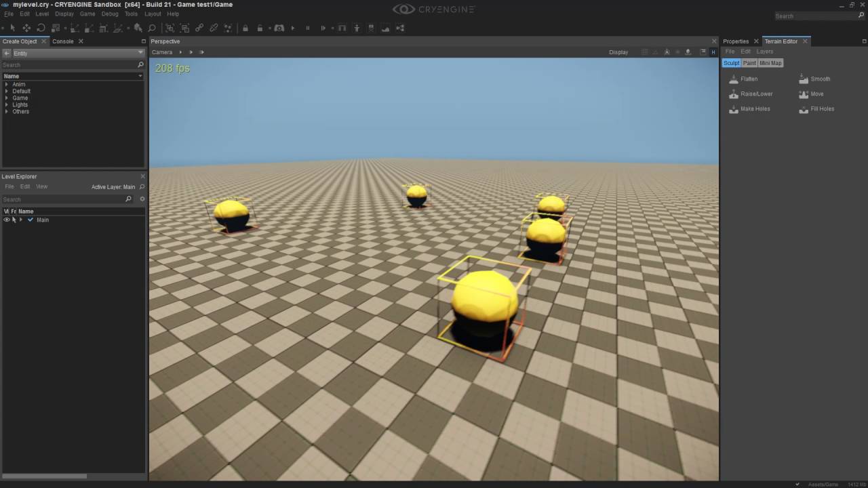Viewport: 868px width, 488px height.
Task: Open the viewport Camera menu
Action: pos(162,52)
